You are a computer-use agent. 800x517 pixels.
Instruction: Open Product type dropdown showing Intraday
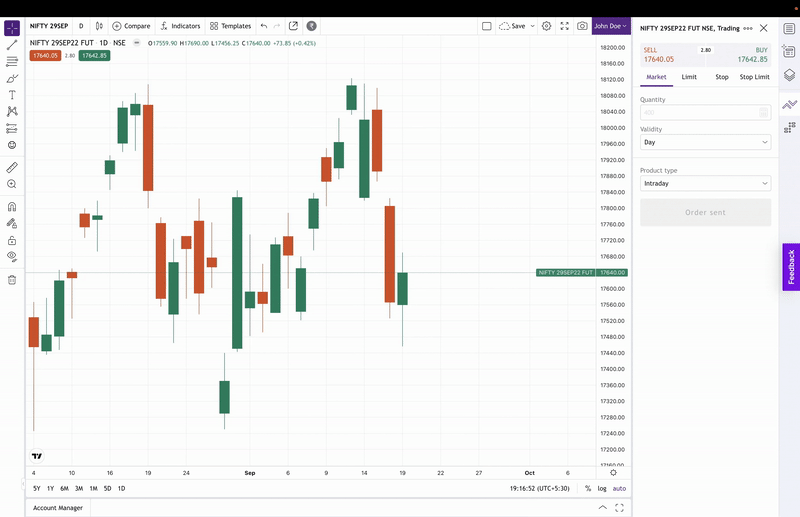(x=705, y=184)
